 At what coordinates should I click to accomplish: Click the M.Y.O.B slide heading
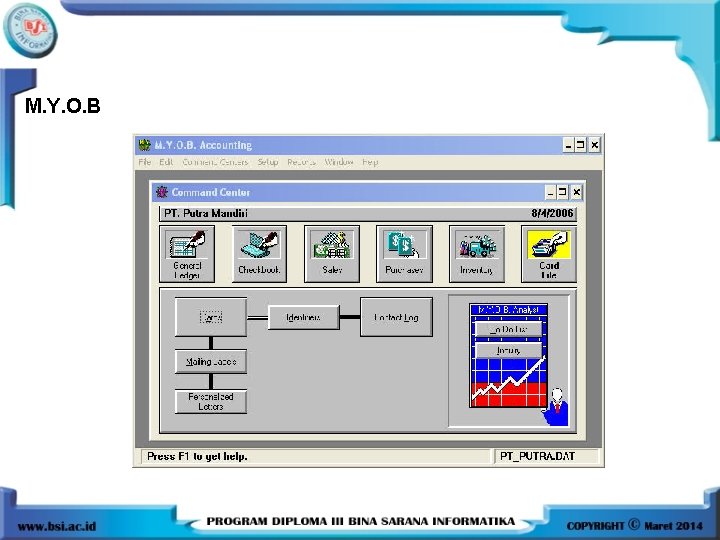click(62, 106)
